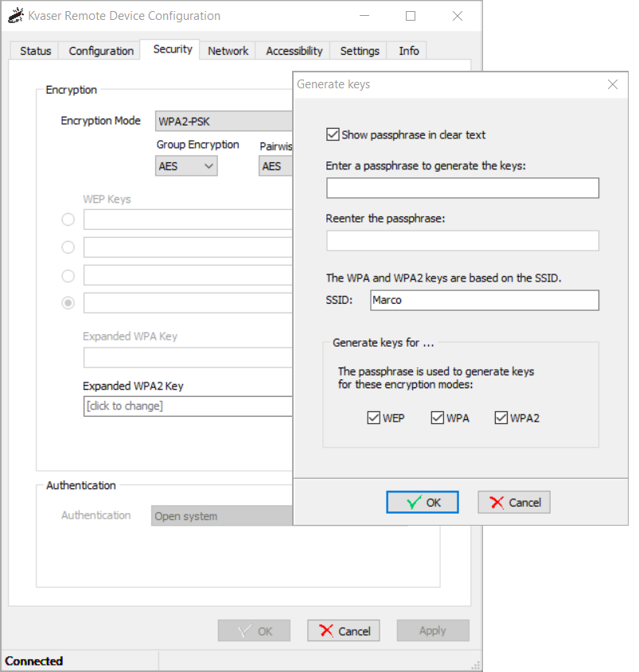Click Cancel in the main configuration window

pos(343,631)
